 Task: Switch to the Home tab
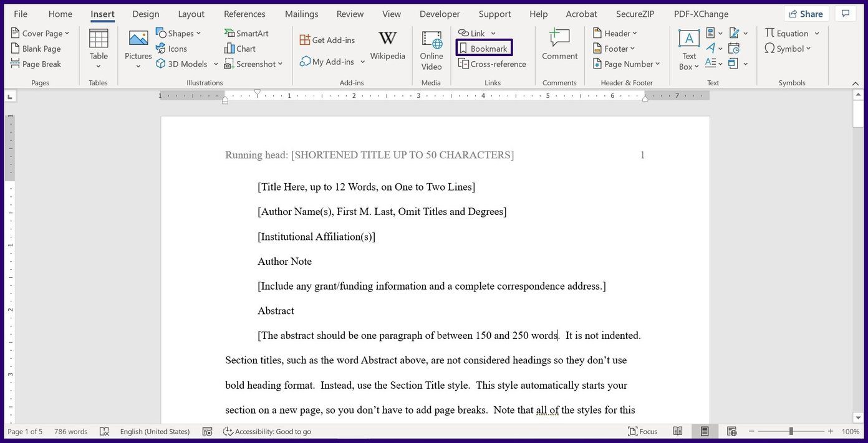pos(60,14)
